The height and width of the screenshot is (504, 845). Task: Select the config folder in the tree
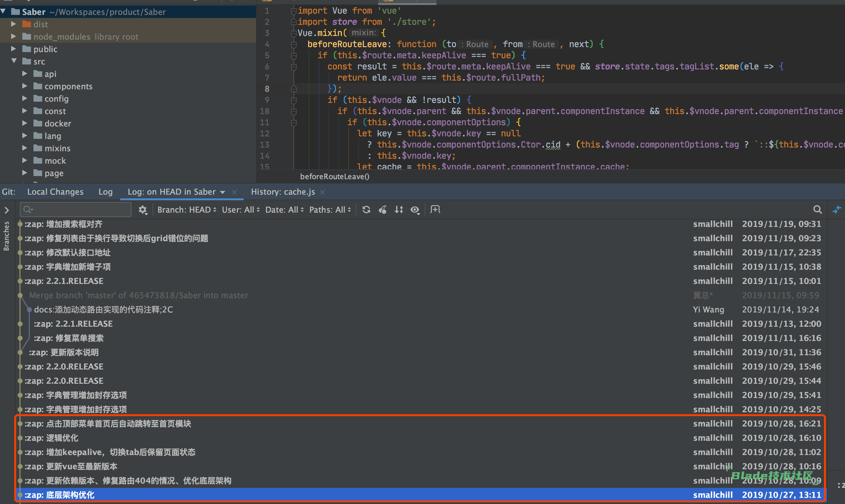point(56,99)
